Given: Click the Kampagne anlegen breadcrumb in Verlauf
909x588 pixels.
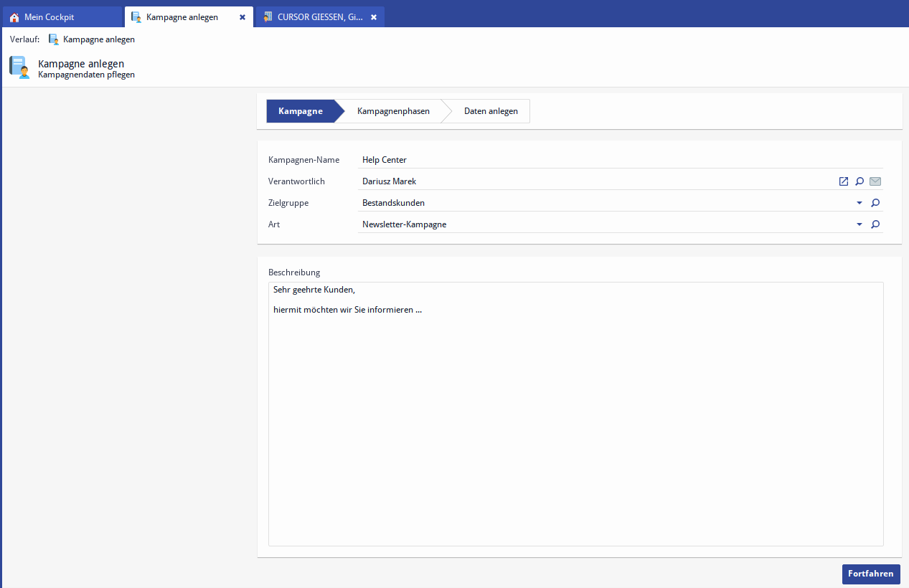Looking at the screenshot, I should click(98, 39).
